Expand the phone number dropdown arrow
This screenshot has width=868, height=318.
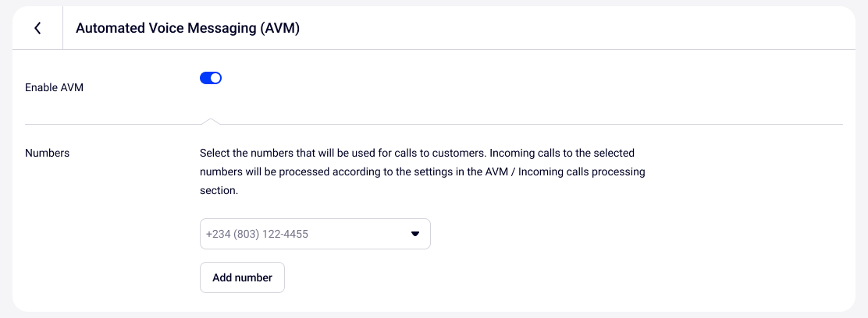(x=415, y=234)
